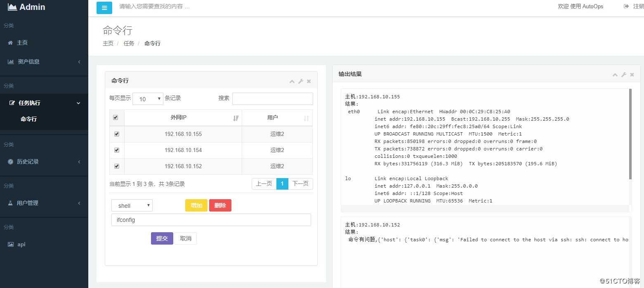Uncheck the 192.168.10.155 row checkbox
The image size is (644, 288).
pyautogui.click(x=117, y=134)
